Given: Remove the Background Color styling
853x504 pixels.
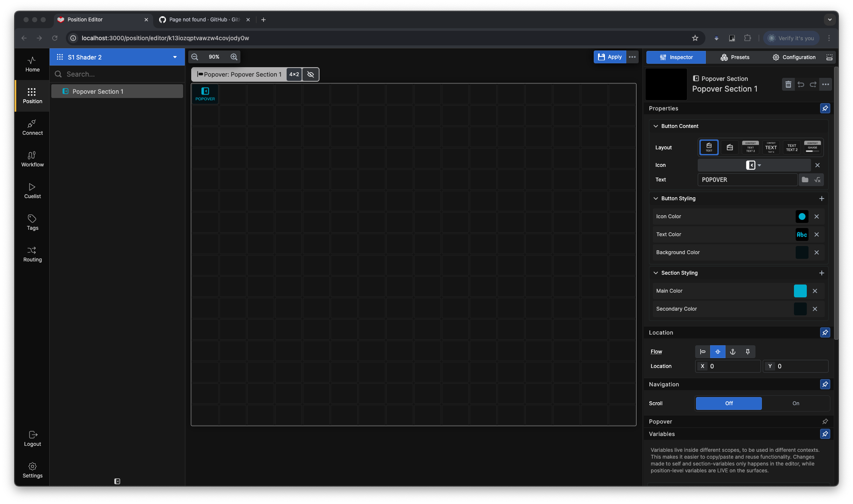Looking at the screenshot, I should (x=817, y=252).
